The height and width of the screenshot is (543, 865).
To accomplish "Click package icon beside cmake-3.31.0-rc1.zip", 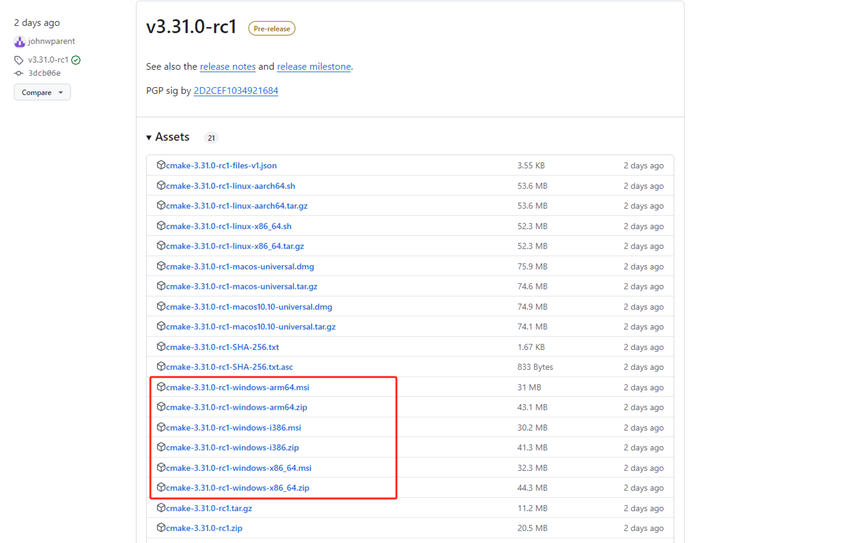I will click(x=161, y=527).
